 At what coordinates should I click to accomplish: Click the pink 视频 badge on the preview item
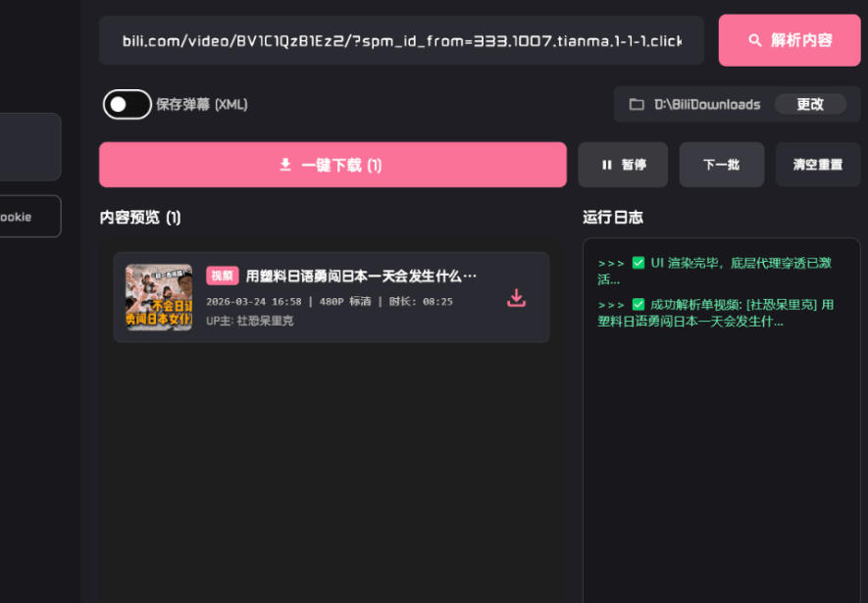click(x=222, y=276)
